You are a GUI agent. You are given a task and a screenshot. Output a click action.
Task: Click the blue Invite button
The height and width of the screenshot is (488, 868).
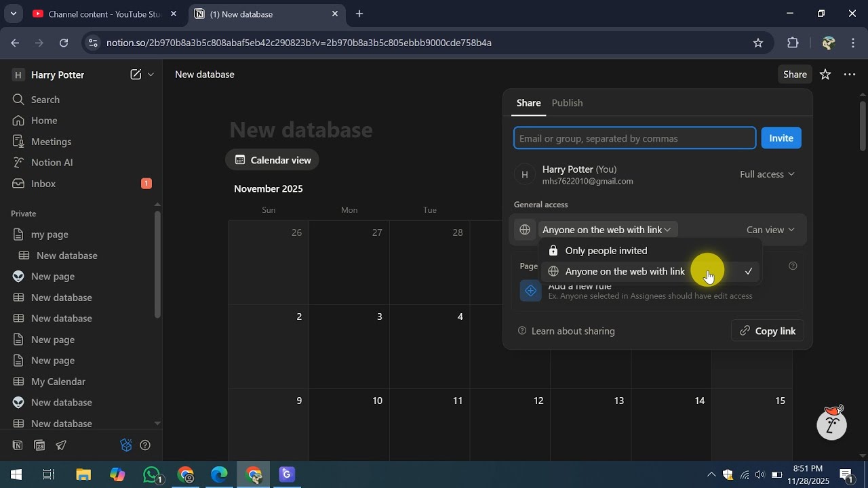(x=781, y=138)
